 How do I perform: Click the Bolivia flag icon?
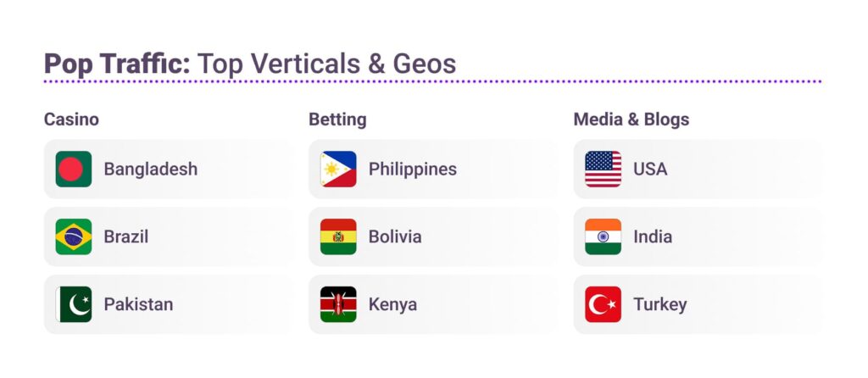pyautogui.click(x=338, y=237)
